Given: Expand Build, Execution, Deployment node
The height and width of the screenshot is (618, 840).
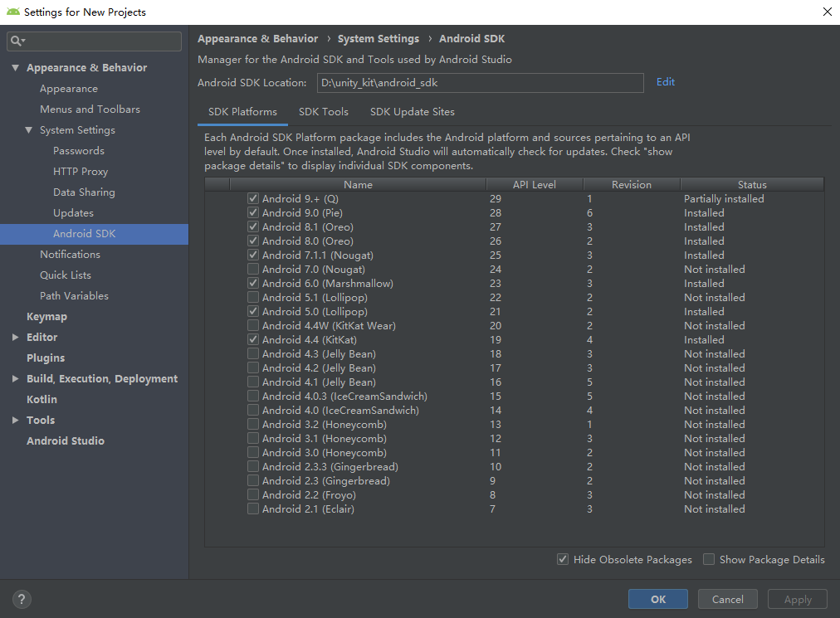Looking at the screenshot, I should (16, 378).
